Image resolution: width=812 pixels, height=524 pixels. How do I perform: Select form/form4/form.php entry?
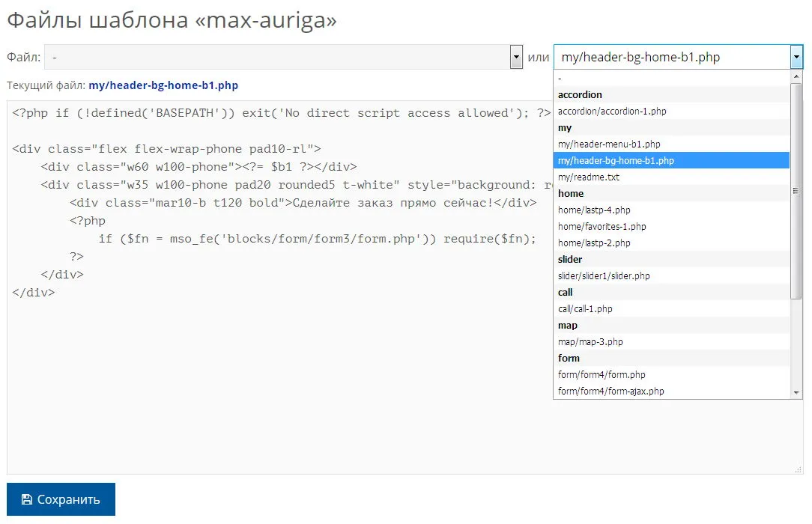click(602, 374)
